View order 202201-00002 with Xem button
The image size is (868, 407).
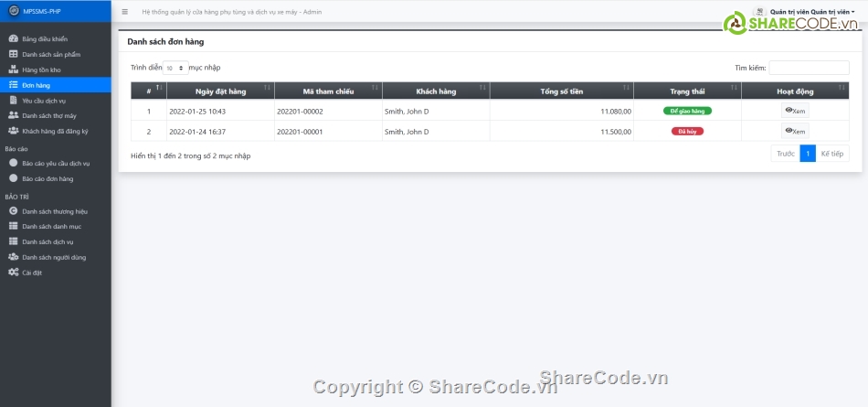pyautogui.click(x=795, y=111)
